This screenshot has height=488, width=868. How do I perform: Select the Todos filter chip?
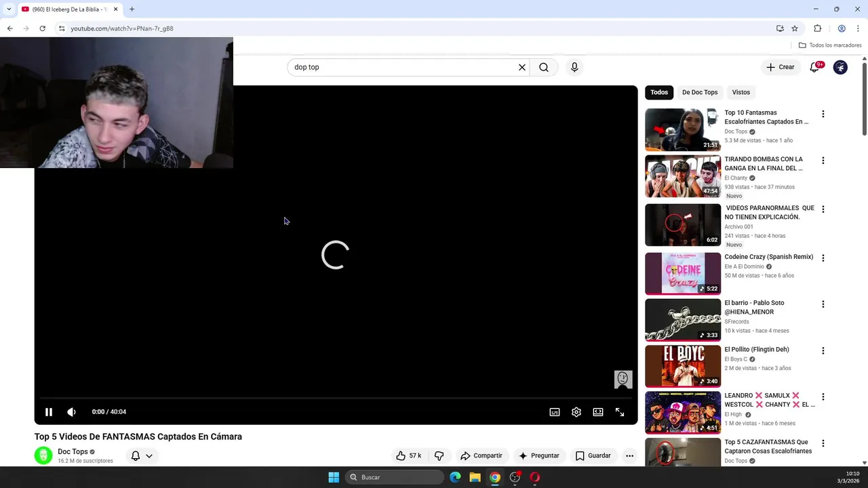(659, 92)
